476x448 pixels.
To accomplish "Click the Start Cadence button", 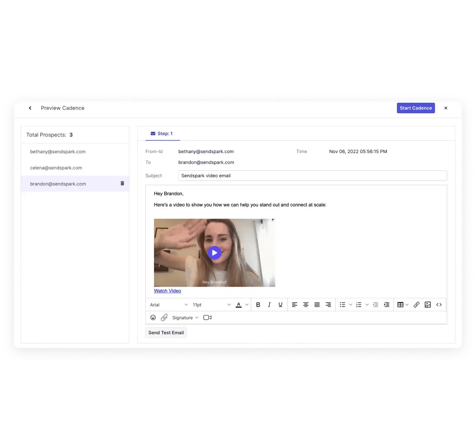I will click(x=415, y=108).
